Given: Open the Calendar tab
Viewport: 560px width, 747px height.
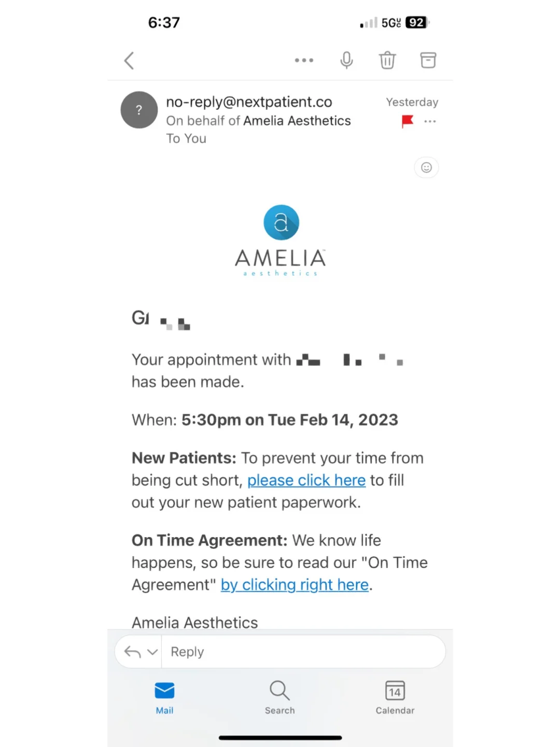Looking at the screenshot, I should [395, 698].
